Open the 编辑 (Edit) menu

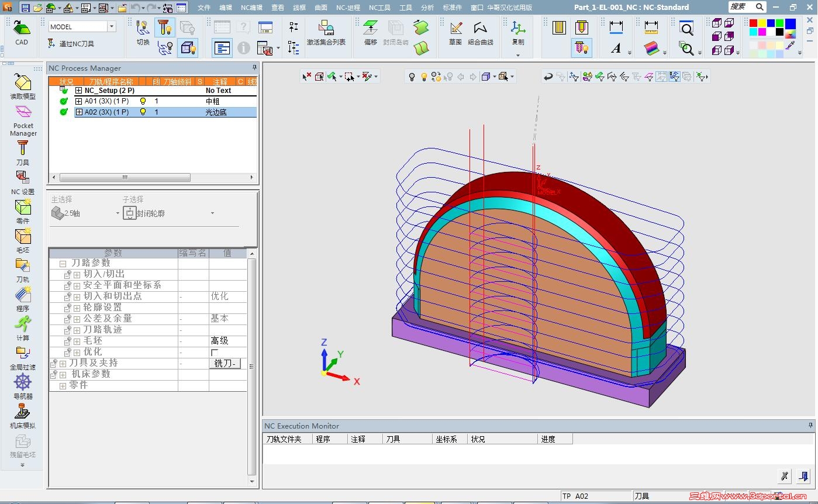pos(226,8)
